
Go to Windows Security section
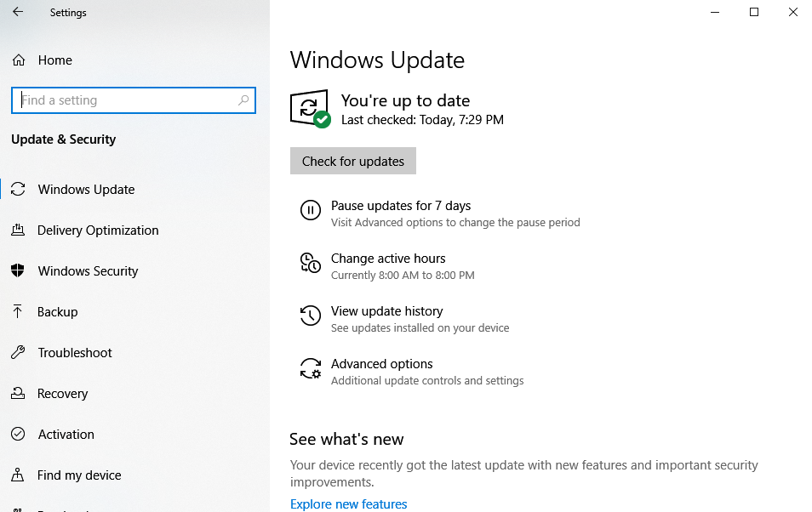point(88,271)
